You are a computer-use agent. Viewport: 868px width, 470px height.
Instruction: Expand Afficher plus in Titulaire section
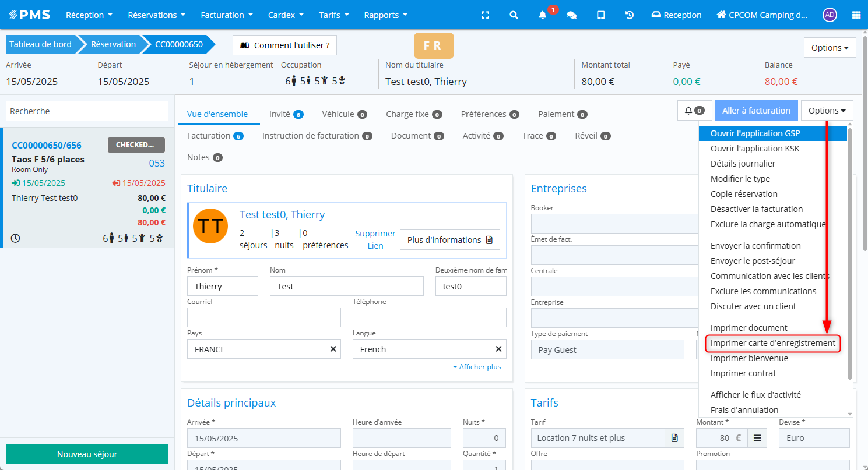pos(476,367)
